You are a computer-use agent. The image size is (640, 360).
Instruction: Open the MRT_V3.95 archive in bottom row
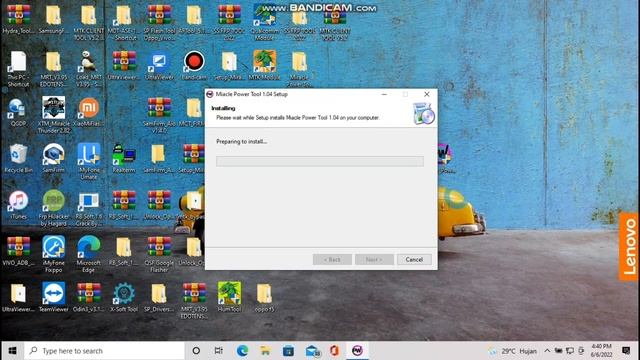click(x=194, y=300)
